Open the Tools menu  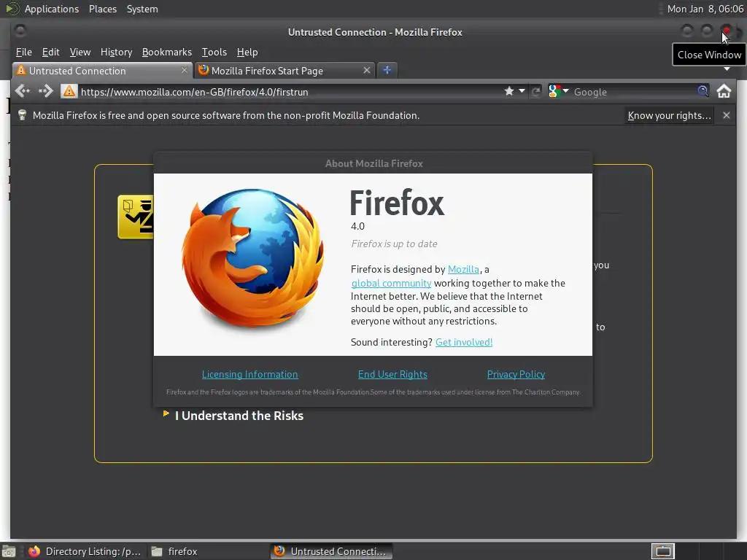pos(214,52)
